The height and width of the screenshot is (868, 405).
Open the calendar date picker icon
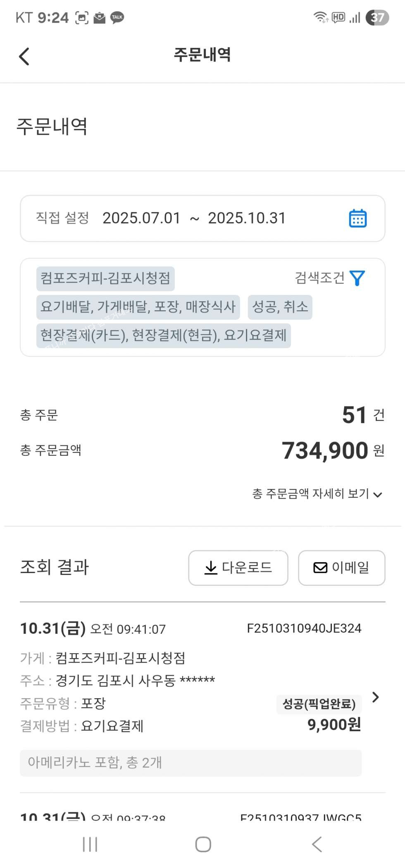[x=357, y=218]
